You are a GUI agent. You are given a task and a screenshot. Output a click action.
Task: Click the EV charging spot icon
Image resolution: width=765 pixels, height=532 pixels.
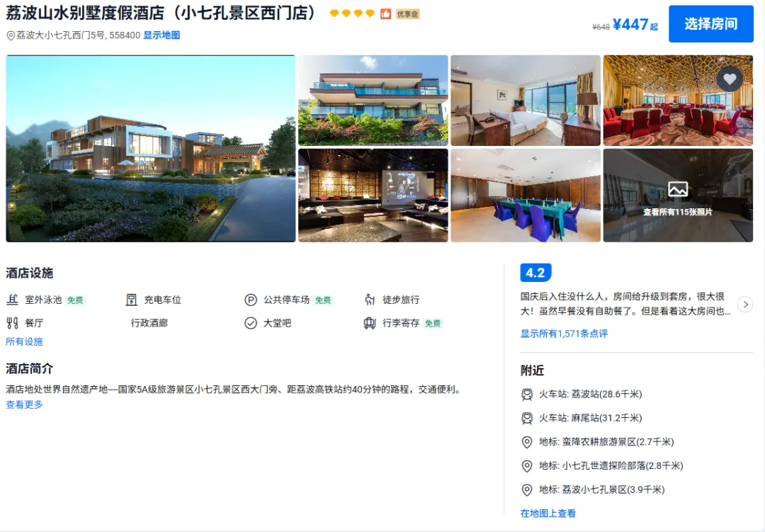coord(131,300)
